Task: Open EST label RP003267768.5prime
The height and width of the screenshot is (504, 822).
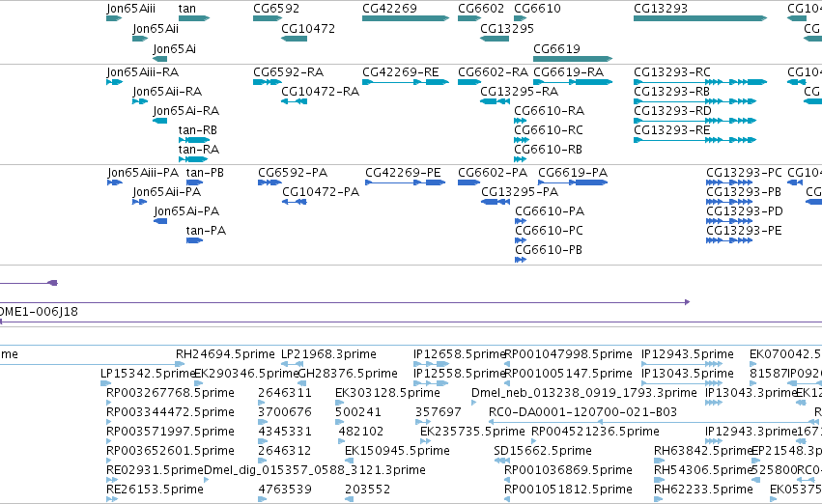Action: click(170, 393)
